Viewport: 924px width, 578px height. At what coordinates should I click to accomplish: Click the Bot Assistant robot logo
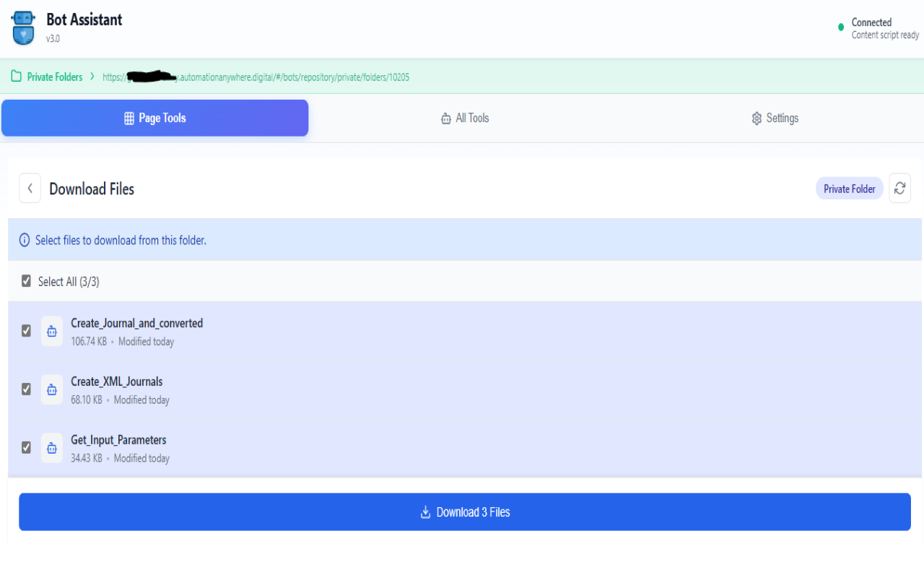tap(23, 27)
